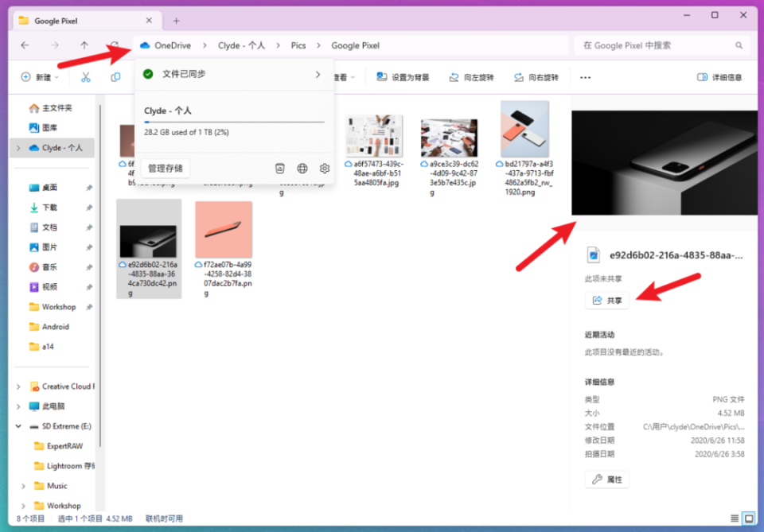Image resolution: width=764 pixels, height=532 pixels.
Task: Open OneDrive settings gear icon
Action: [324, 168]
